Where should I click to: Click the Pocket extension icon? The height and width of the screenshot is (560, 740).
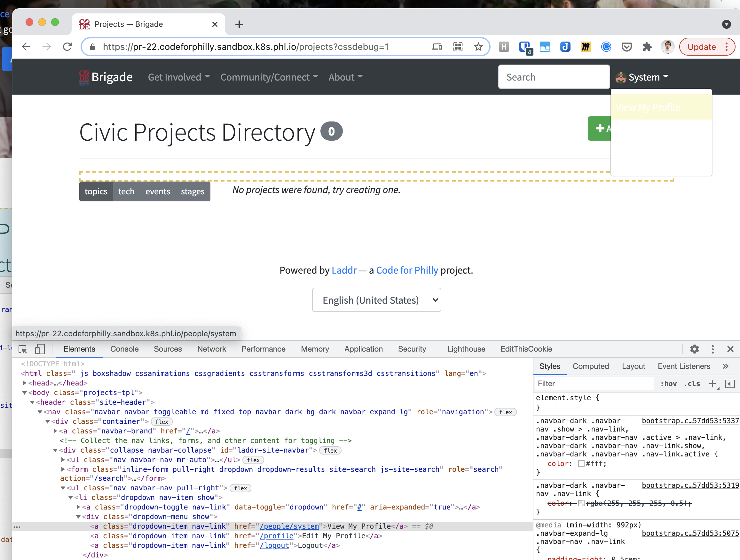(x=626, y=47)
